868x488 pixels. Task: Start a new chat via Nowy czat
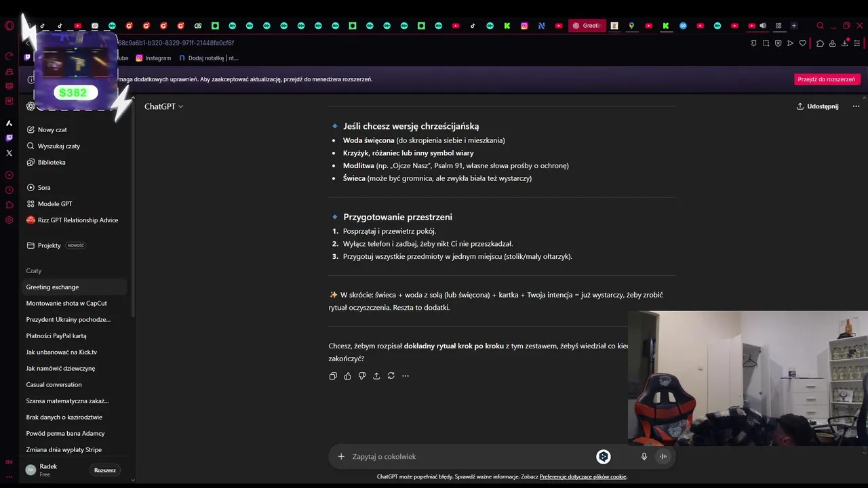pos(75,129)
